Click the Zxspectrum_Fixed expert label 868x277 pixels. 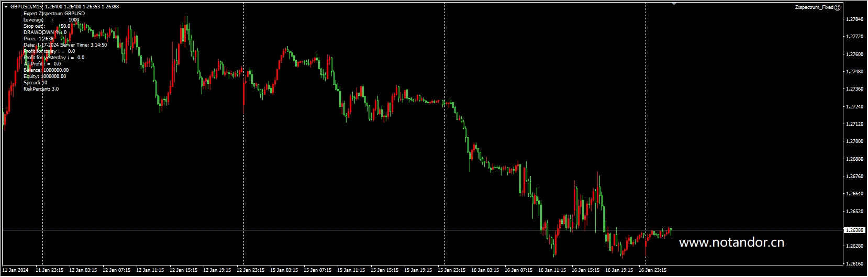click(814, 7)
